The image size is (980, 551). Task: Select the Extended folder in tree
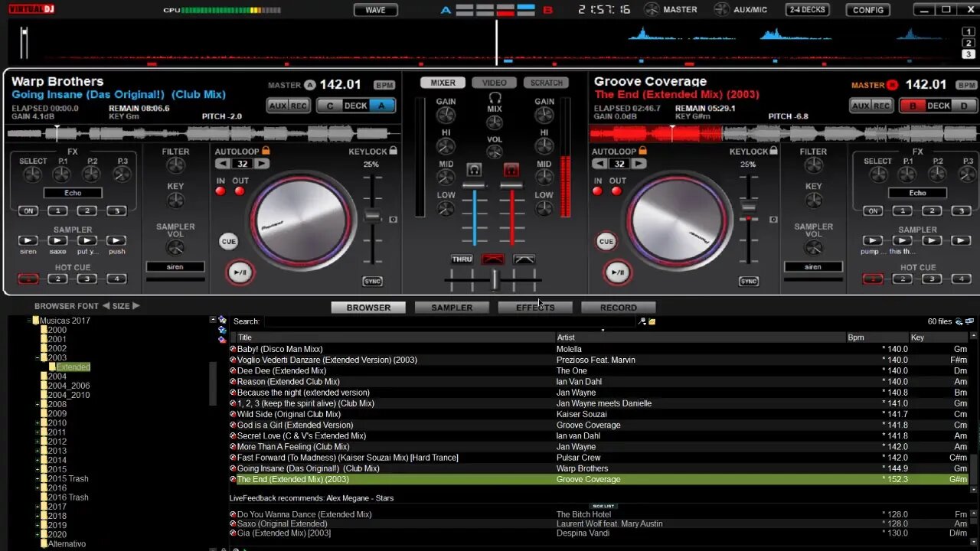73,367
